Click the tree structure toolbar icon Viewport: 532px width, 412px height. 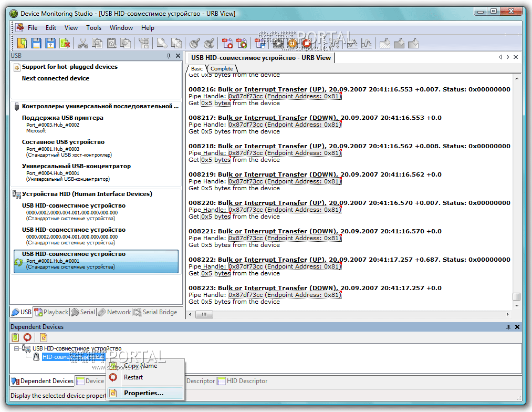144,43
